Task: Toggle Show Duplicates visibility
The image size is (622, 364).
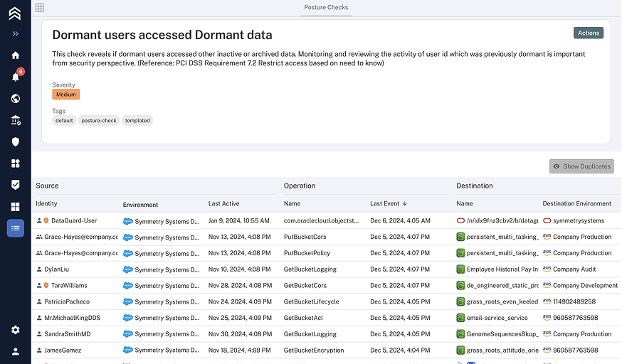Action: point(581,166)
